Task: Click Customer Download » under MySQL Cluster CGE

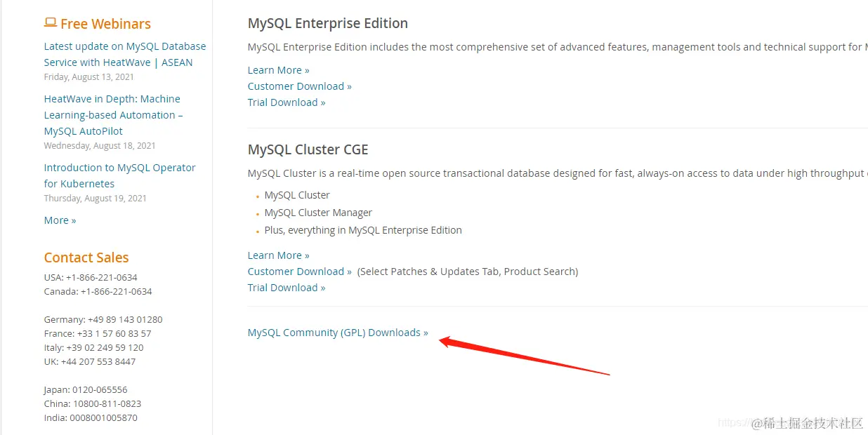Action: [x=299, y=272]
